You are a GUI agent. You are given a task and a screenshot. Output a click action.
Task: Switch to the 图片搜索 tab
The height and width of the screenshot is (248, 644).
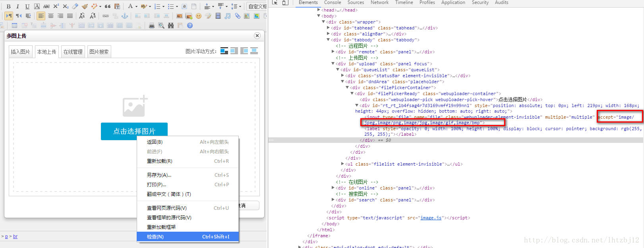(99, 52)
